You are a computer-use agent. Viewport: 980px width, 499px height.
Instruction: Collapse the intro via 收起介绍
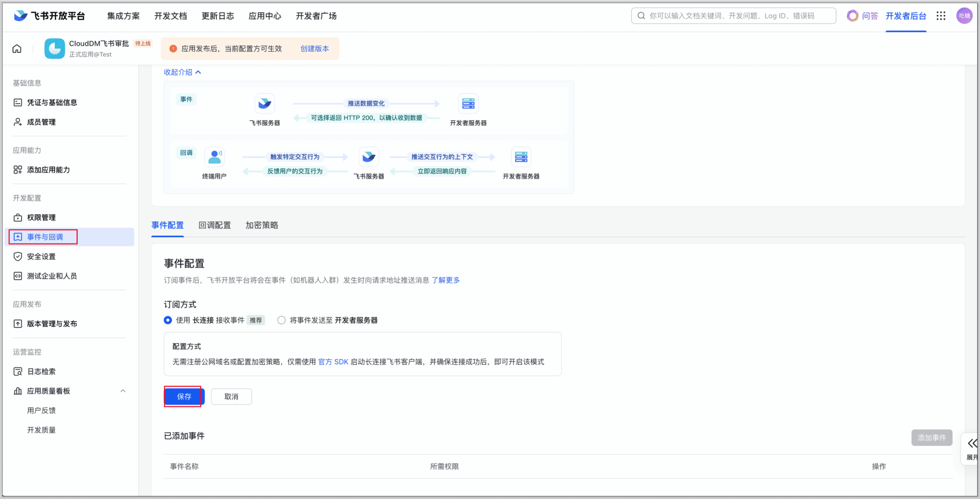click(182, 72)
